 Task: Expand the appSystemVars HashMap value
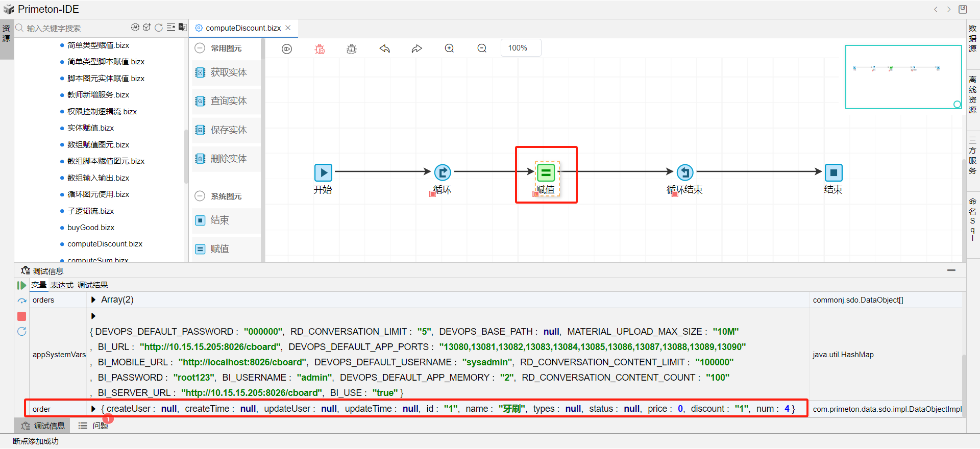(93, 316)
